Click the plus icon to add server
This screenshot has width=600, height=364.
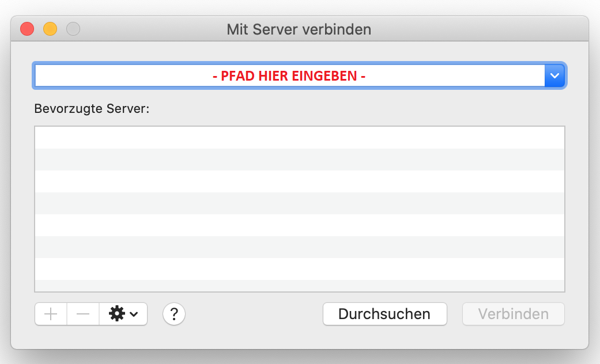[x=51, y=314]
